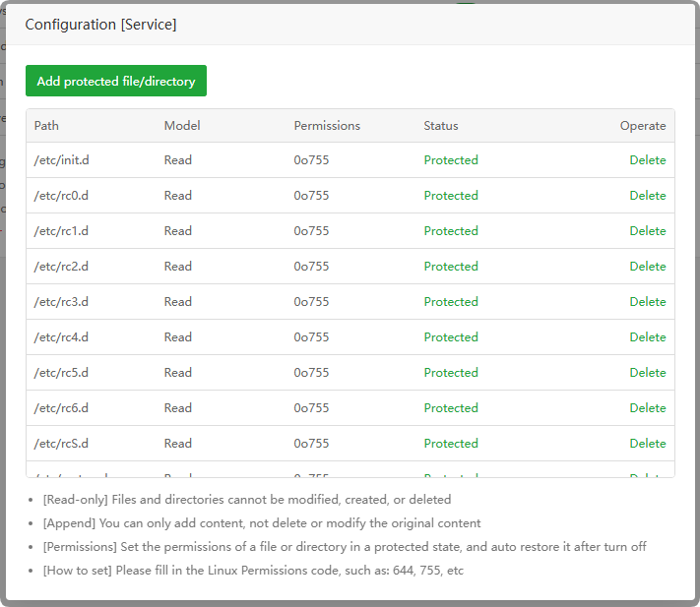Delete the /etc/rc3.d protected path
Viewport: 700px width, 607px height.
click(x=647, y=302)
